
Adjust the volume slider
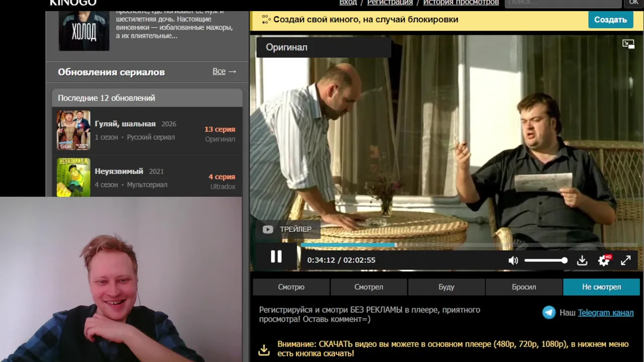click(546, 260)
